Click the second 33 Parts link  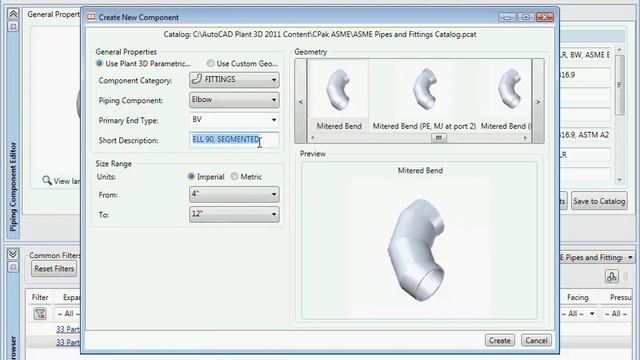(x=68, y=342)
